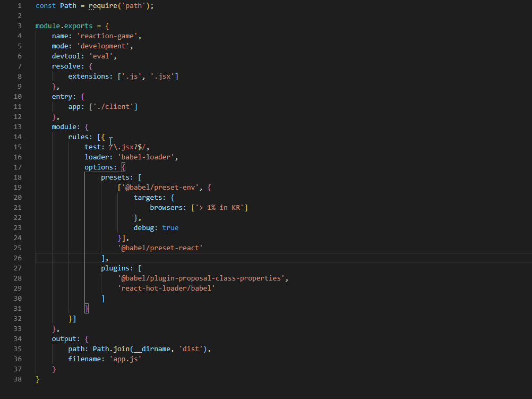Screen dimensions: 532x399
Task: Click the highlighted closing brace on line 31
Action: tap(87, 308)
